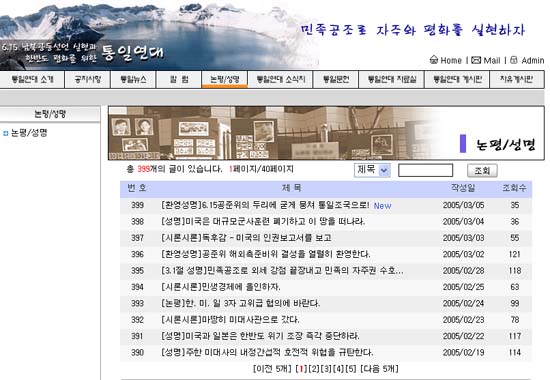The image size is (550, 380).
Task: Open post 399 marked New
Action: click(x=265, y=205)
